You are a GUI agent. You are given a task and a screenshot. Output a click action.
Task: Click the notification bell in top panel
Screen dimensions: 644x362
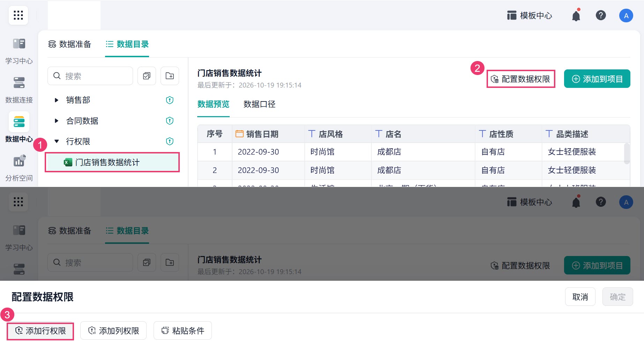576,15
